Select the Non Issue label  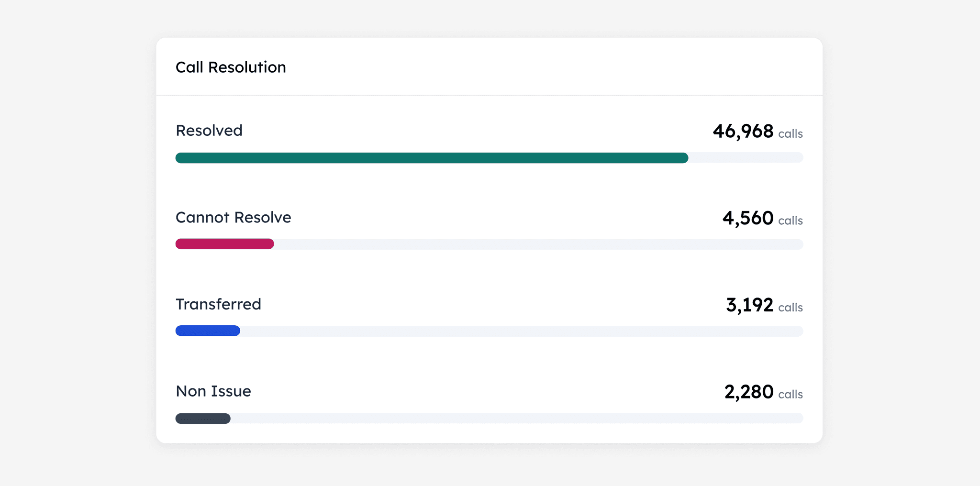click(x=213, y=391)
